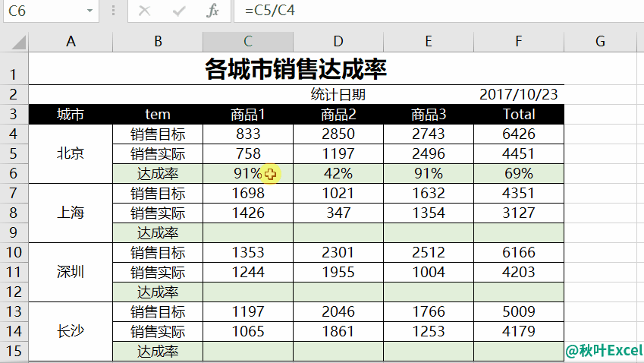
Task: Click the 销售实际 label in row 14
Action: 158,331
